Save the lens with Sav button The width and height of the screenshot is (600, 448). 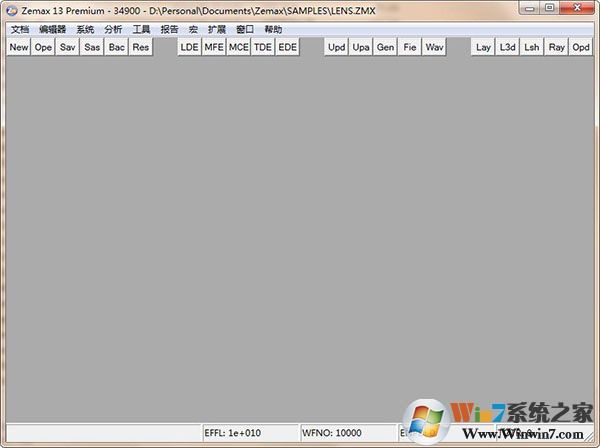tap(68, 47)
